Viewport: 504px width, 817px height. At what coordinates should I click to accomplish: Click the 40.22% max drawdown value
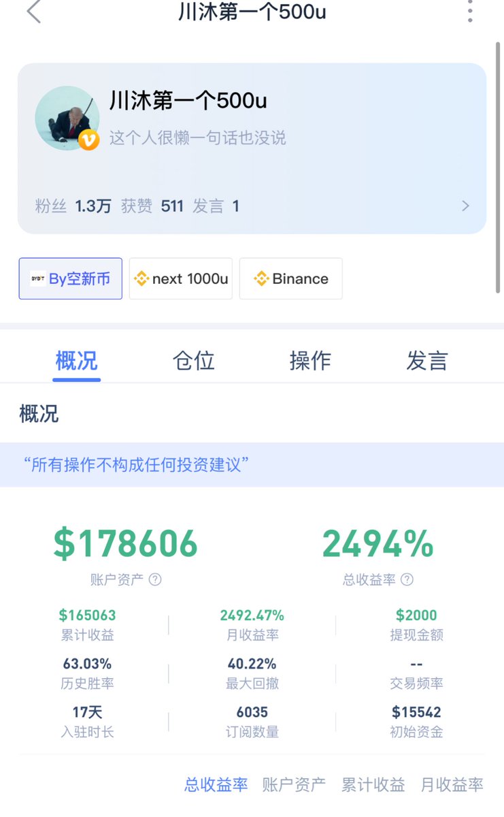tap(252, 664)
